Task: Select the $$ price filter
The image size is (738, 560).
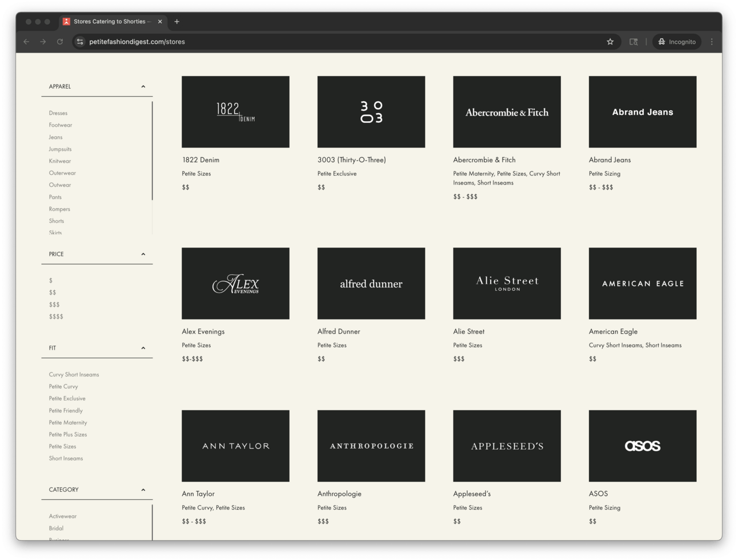Action: (x=53, y=293)
